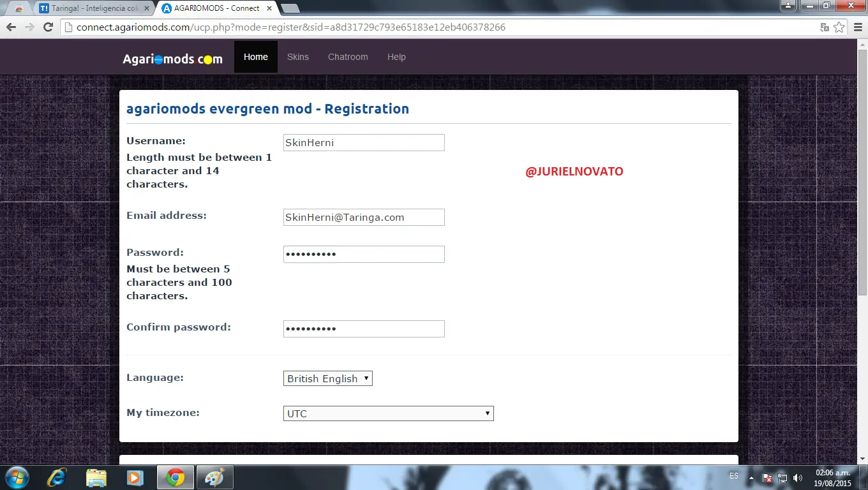
Task: Open the Chrome user profile button
Action: point(788,5)
